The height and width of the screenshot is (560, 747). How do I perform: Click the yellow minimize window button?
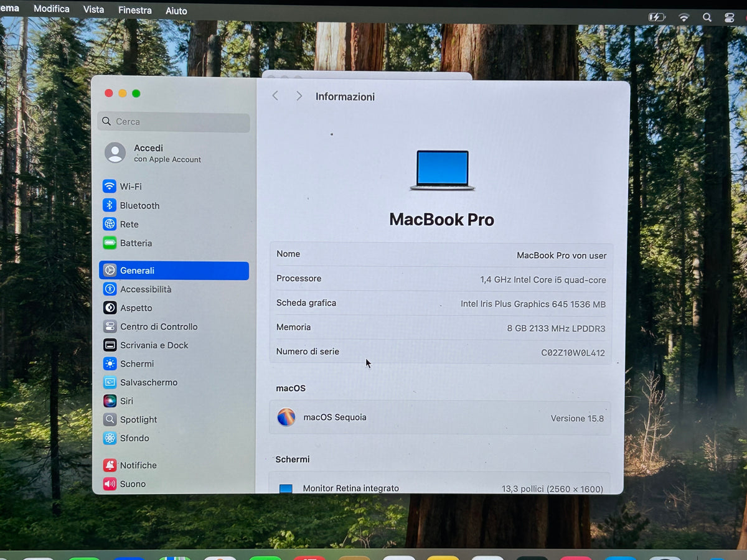tap(123, 93)
